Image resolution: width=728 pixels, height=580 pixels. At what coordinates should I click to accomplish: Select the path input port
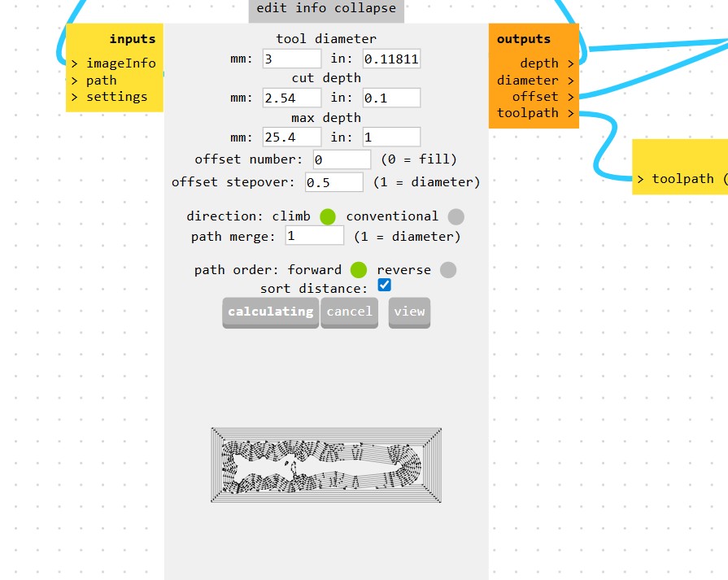pyautogui.click(x=94, y=81)
